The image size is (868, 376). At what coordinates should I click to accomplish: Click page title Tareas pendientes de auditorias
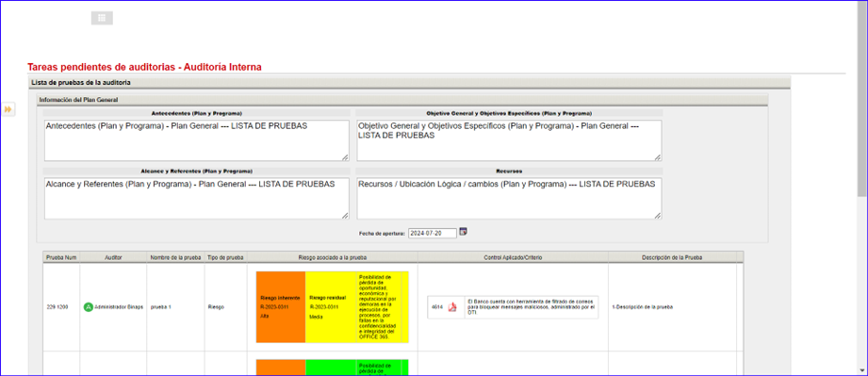click(144, 67)
